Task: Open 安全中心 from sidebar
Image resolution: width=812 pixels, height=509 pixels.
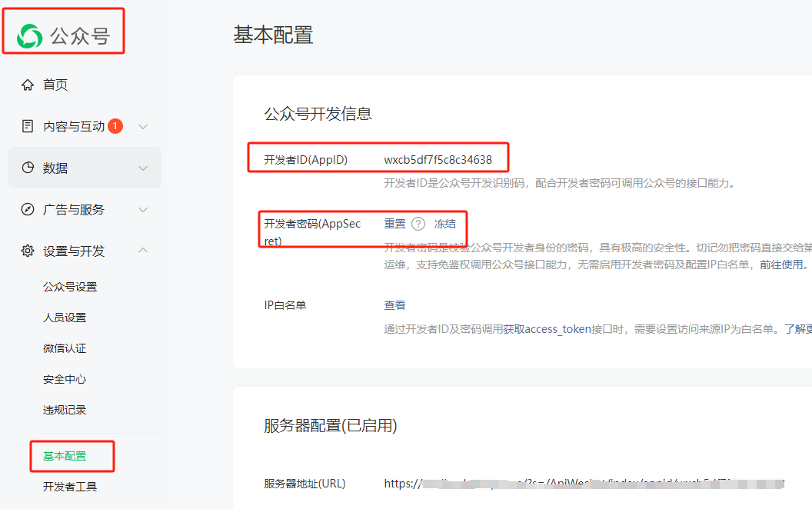Action: pos(65,379)
